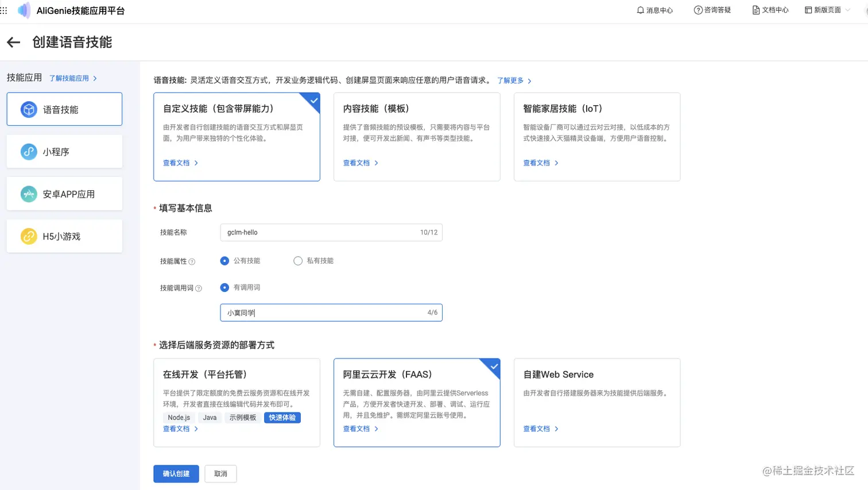The width and height of the screenshot is (868, 490).
Task: Select the H5小游戏 sidebar item
Action: click(64, 236)
